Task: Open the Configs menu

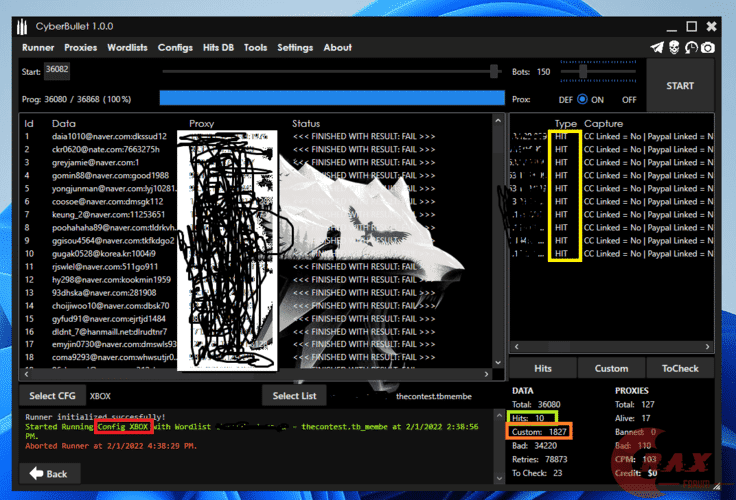Action: [x=175, y=47]
